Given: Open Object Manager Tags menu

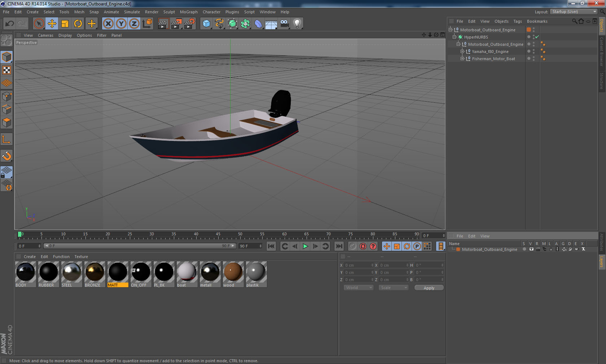Looking at the screenshot, I should (518, 21).
